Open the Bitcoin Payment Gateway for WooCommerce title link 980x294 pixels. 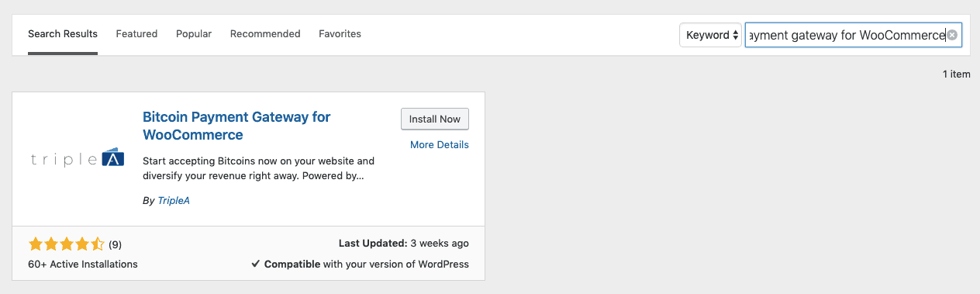click(236, 126)
